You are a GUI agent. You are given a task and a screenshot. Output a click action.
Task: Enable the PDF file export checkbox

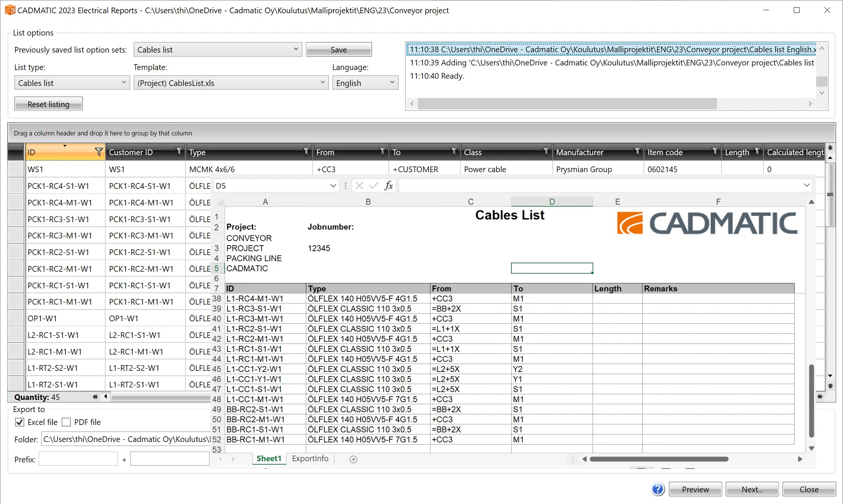(66, 422)
